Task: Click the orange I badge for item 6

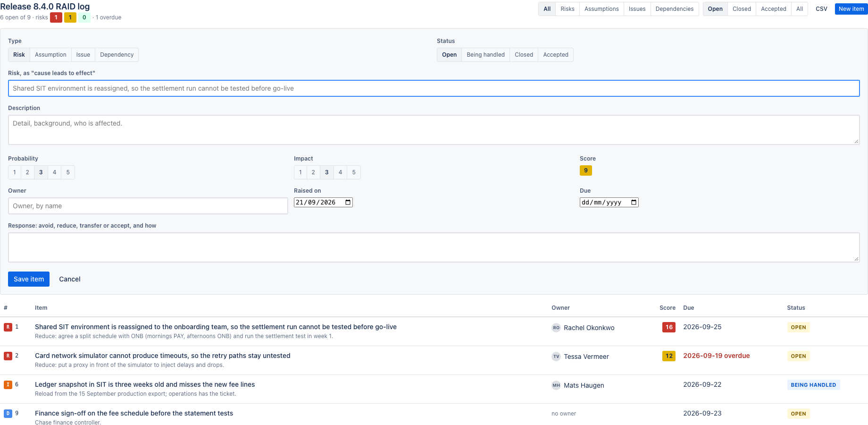Action: [8, 385]
